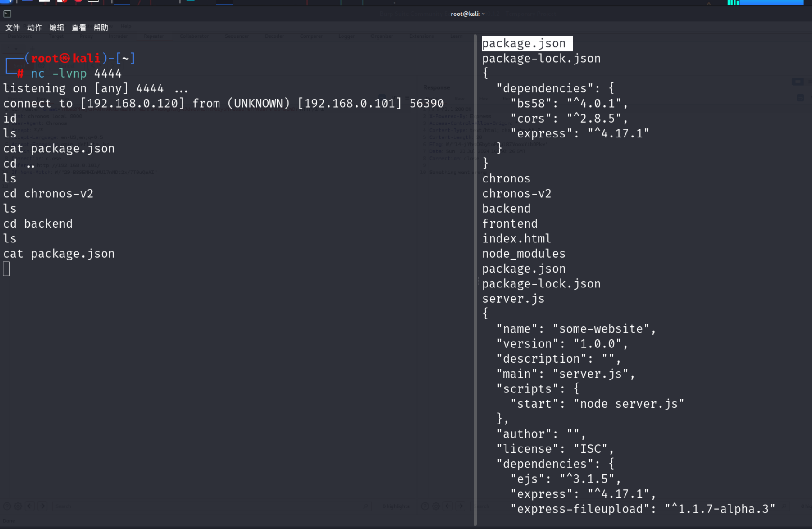The height and width of the screenshot is (529, 812).
Task: Click the 'node_modules' listing
Action: point(524,254)
